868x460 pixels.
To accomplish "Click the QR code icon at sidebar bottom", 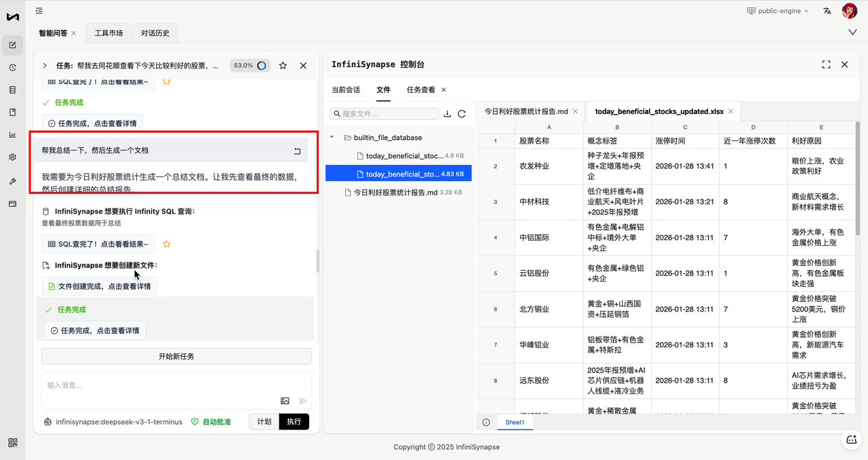I will click(x=12, y=442).
